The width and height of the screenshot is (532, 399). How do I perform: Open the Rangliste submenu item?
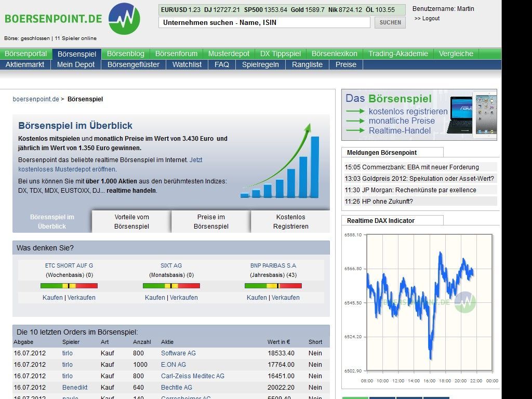coord(307,64)
